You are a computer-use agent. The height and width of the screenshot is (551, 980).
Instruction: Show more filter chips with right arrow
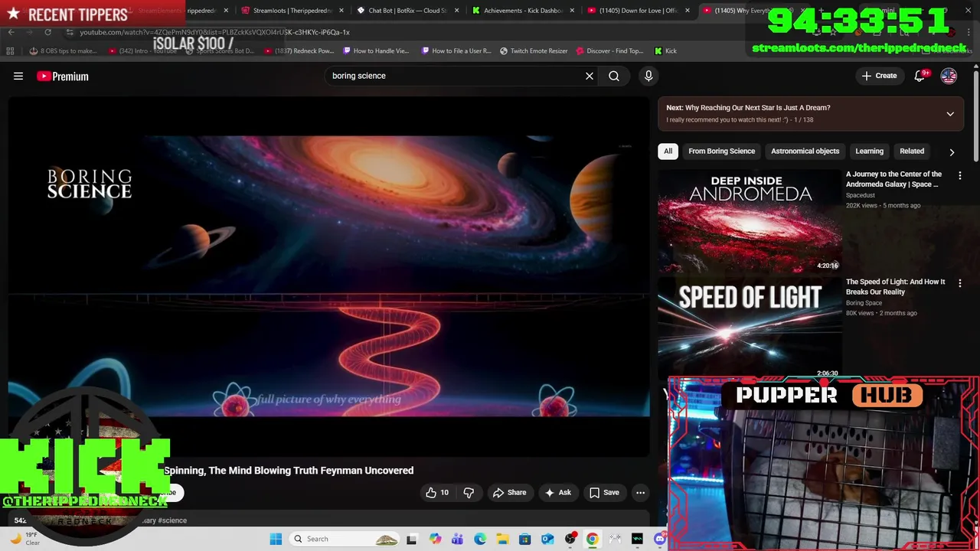[x=952, y=152]
